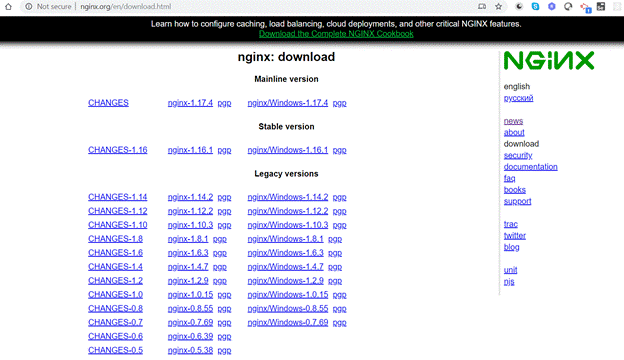Open CHANGES-1.0 link
Screen dimensions: 624x360
[115, 294]
